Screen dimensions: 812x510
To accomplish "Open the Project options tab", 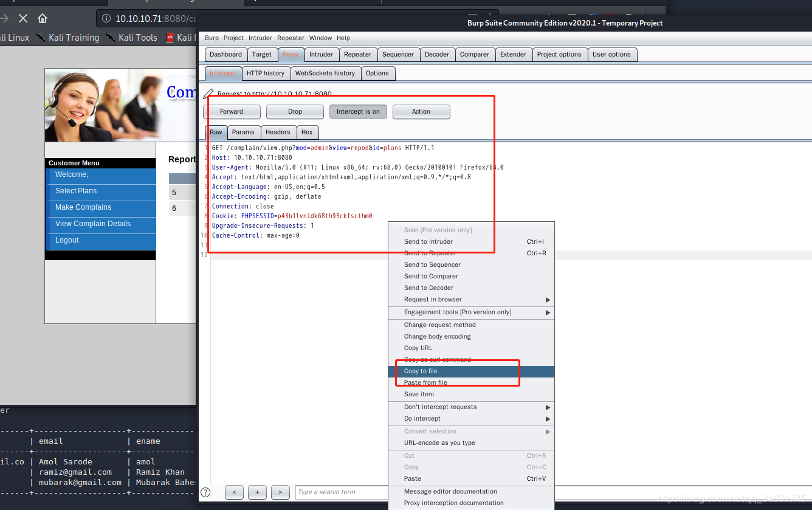I will click(559, 55).
